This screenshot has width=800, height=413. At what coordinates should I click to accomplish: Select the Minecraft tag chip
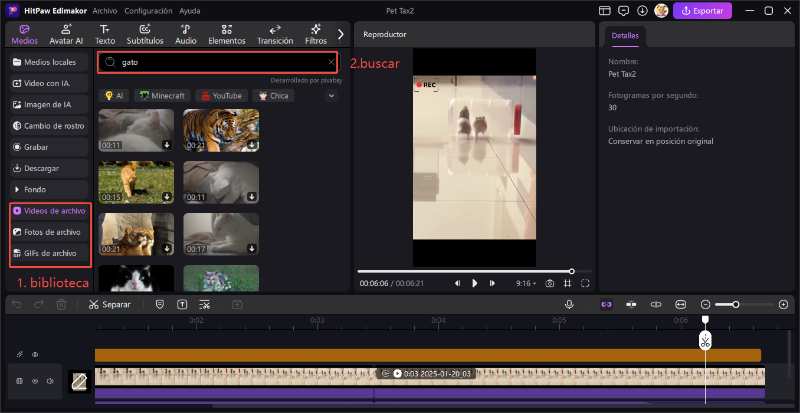[162, 95]
